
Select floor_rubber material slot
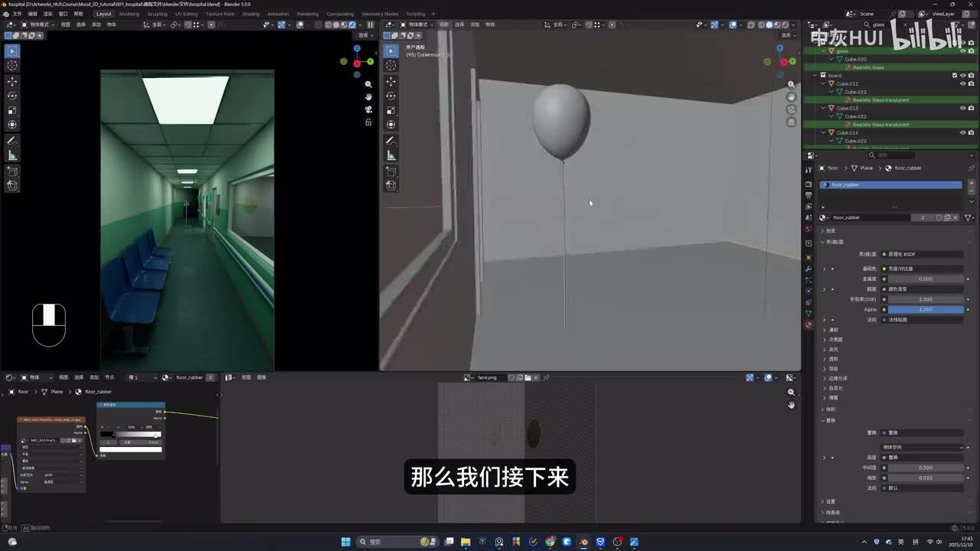pyautogui.click(x=890, y=185)
